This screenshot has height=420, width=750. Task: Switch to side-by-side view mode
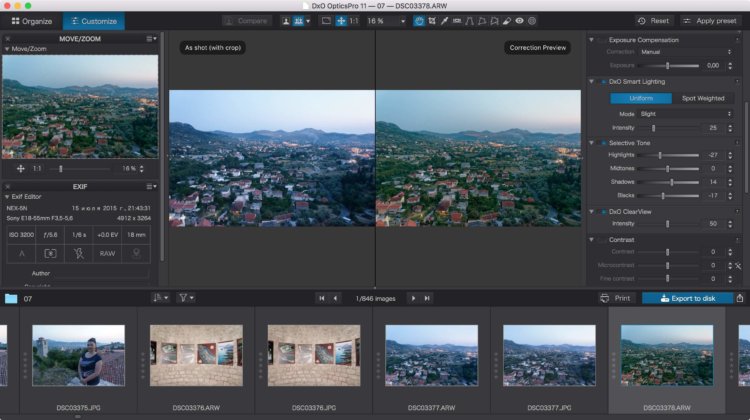[298, 21]
